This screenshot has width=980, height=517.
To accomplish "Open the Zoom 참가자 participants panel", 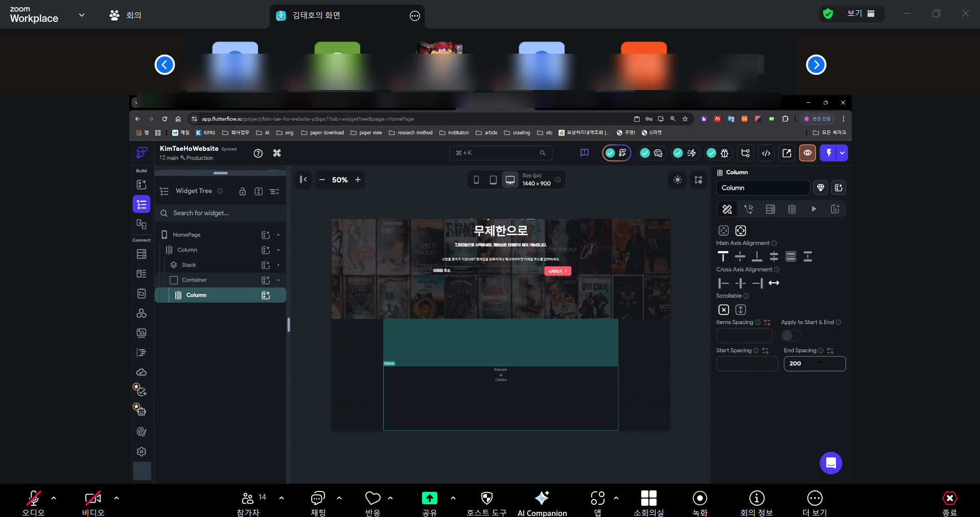I will click(x=248, y=503).
